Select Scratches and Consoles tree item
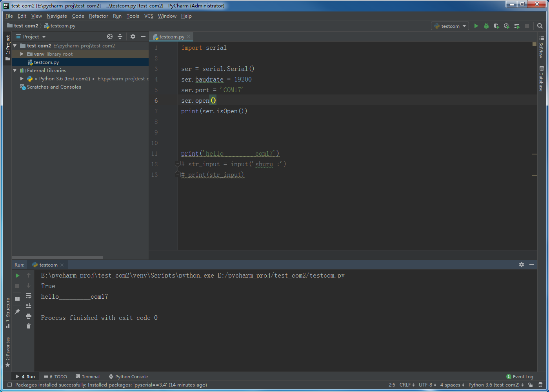 (54, 87)
